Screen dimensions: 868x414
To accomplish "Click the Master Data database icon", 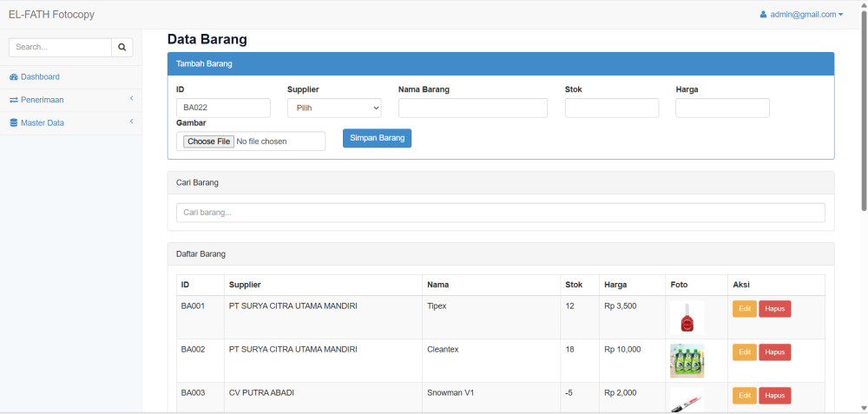I will pos(14,123).
